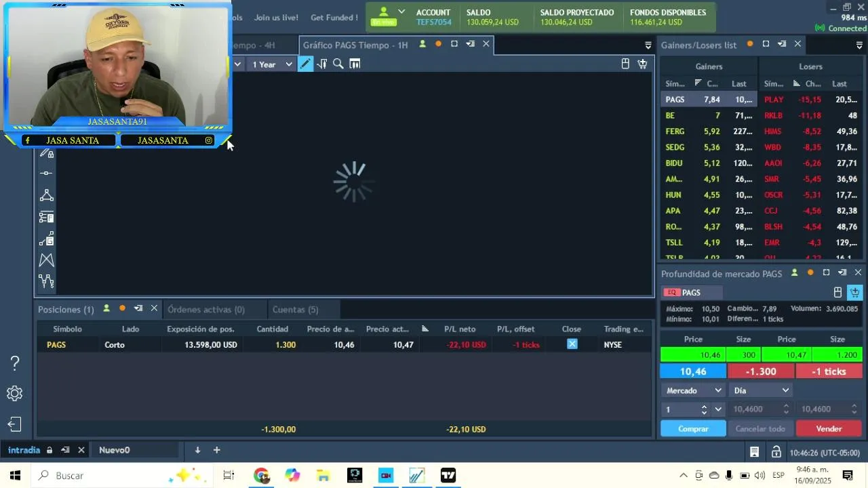The height and width of the screenshot is (488, 868).
Task: Open the help question mark icon
Action: coord(15,363)
